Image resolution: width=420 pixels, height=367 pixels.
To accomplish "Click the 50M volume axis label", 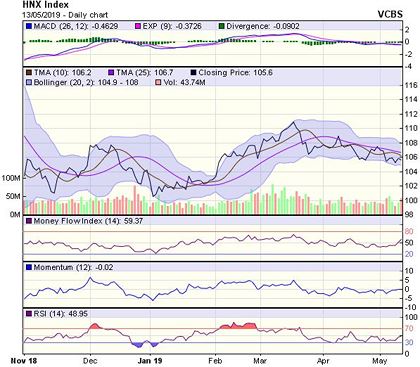I will point(13,196).
